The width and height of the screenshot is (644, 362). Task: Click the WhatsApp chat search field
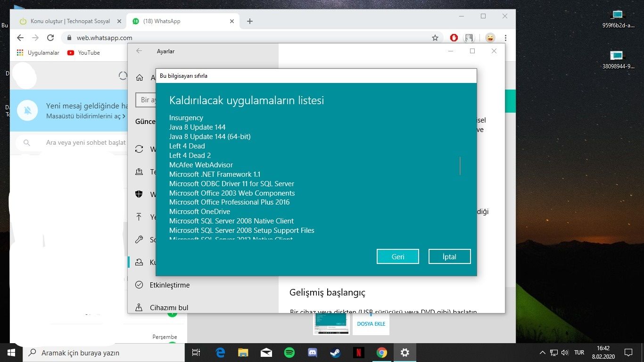click(72, 142)
